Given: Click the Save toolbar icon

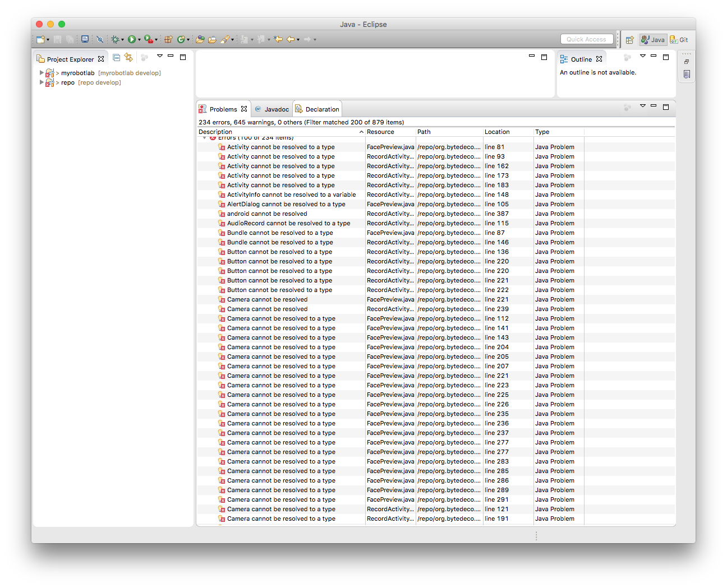Looking at the screenshot, I should pos(57,39).
